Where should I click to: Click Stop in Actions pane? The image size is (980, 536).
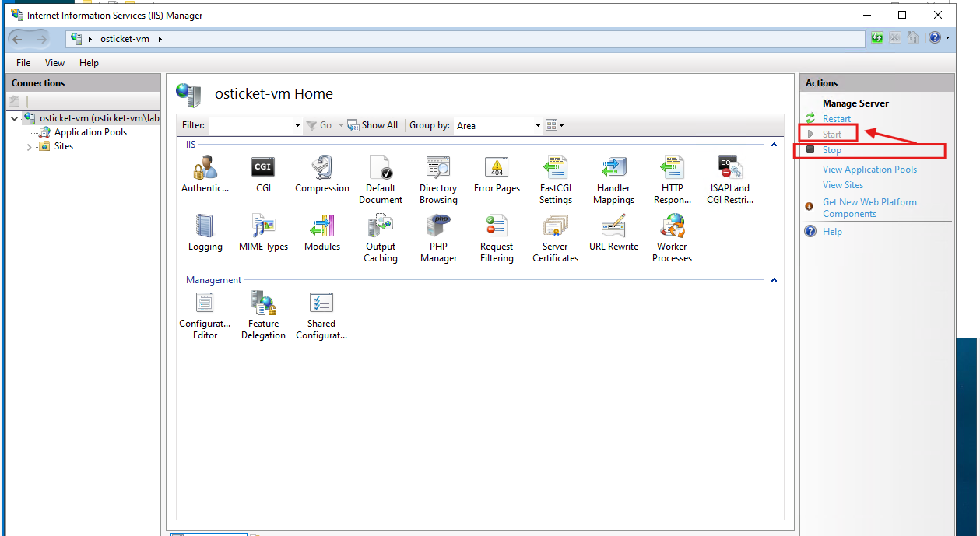(x=832, y=150)
